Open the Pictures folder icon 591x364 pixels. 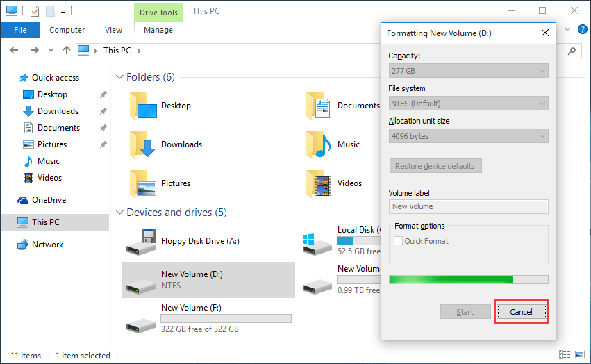144,184
